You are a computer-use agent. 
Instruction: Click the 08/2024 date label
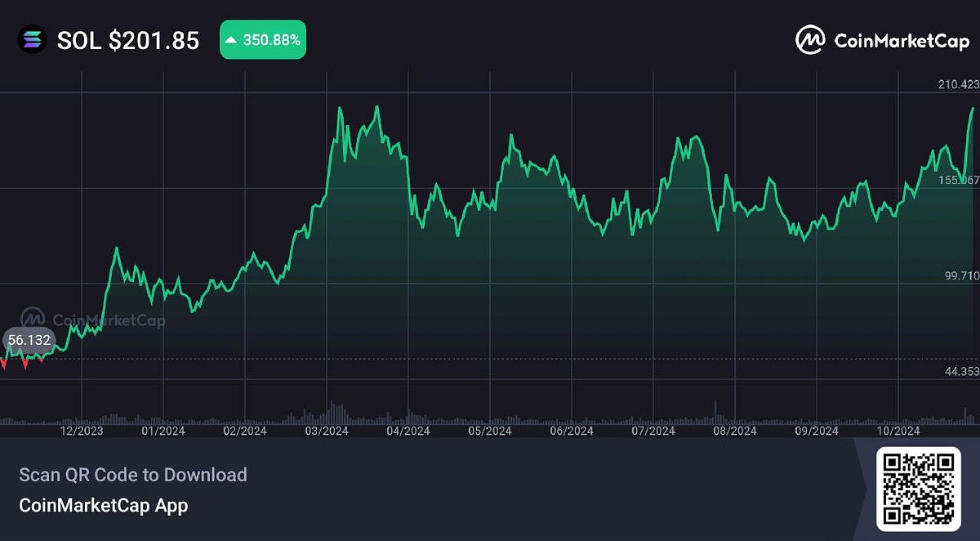point(734,431)
